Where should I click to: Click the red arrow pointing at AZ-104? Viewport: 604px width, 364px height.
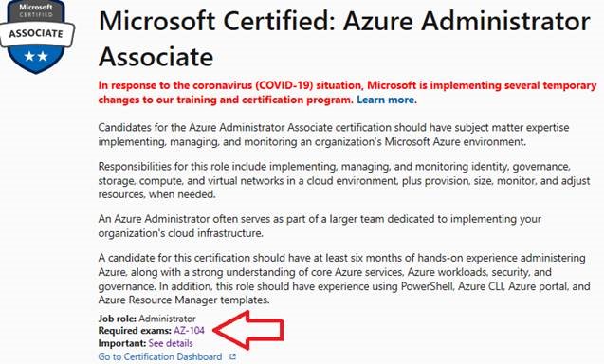(248, 330)
